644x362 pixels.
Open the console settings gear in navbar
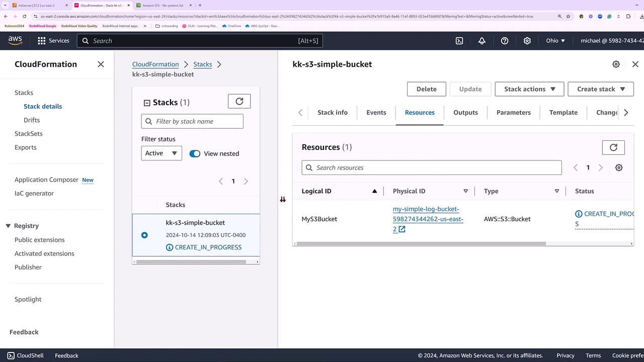(527, 41)
